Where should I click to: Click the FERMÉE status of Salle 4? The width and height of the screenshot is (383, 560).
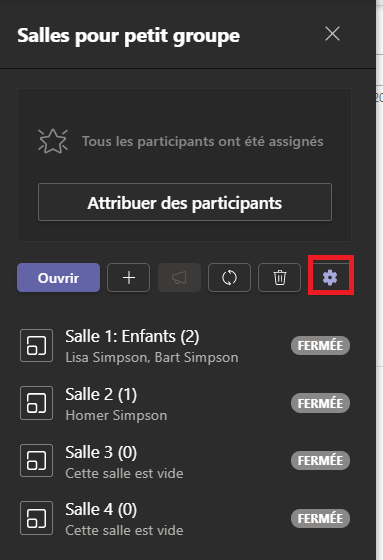coord(320,518)
